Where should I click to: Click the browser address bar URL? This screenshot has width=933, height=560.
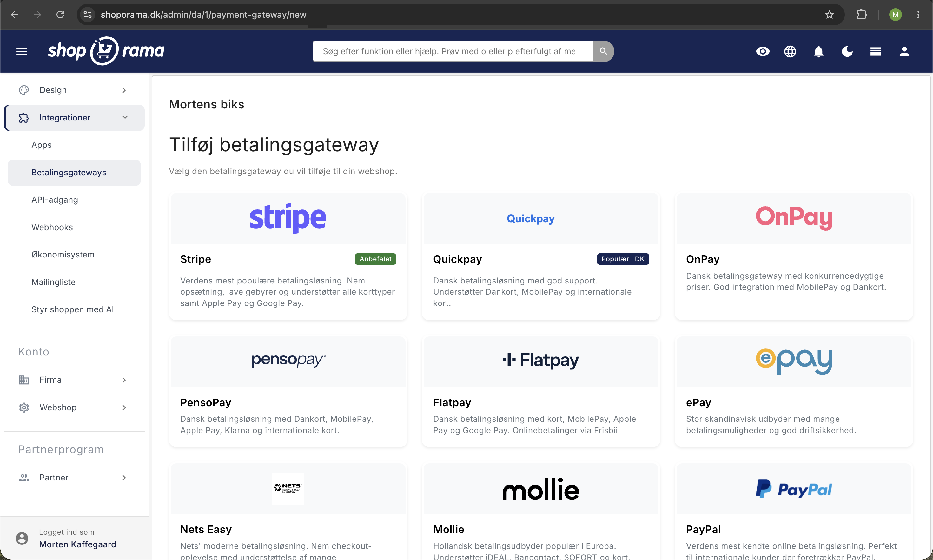point(203,15)
